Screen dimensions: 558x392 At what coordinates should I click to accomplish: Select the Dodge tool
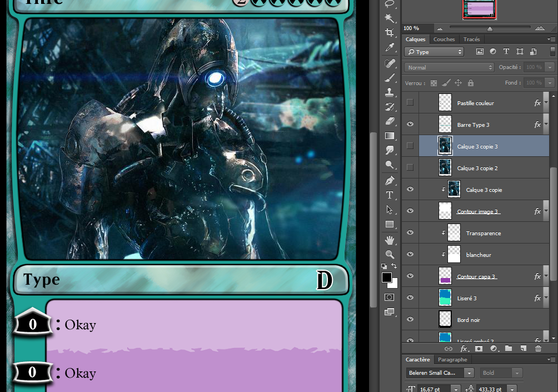pyautogui.click(x=390, y=165)
